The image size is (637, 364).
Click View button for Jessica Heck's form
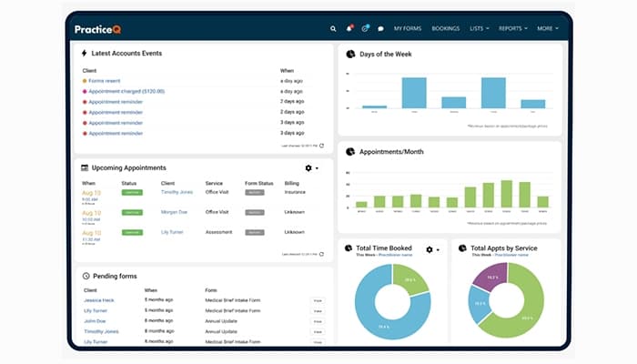pos(318,299)
